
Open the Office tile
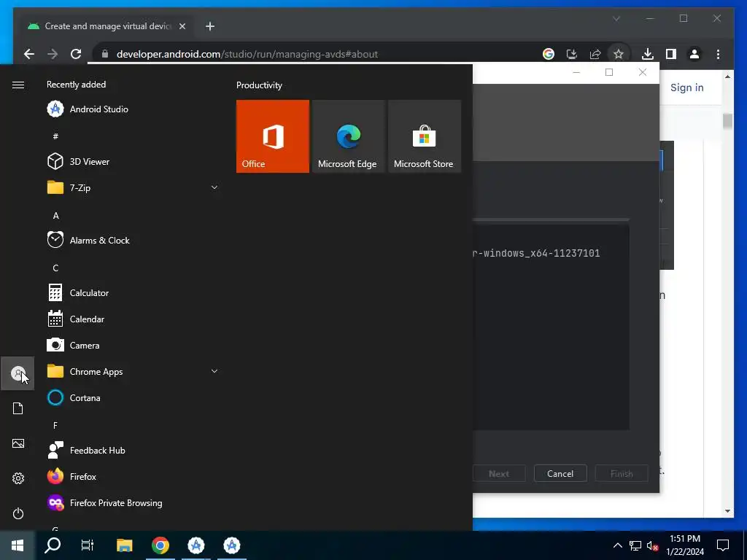click(x=273, y=136)
